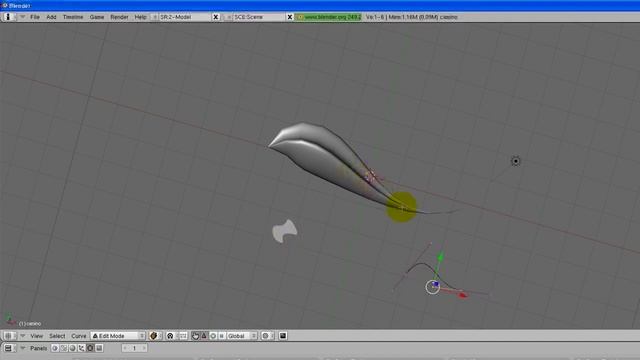The width and height of the screenshot is (640, 360).
Task: Select the lamp object in the viewport
Action: [x=516, y=161]
